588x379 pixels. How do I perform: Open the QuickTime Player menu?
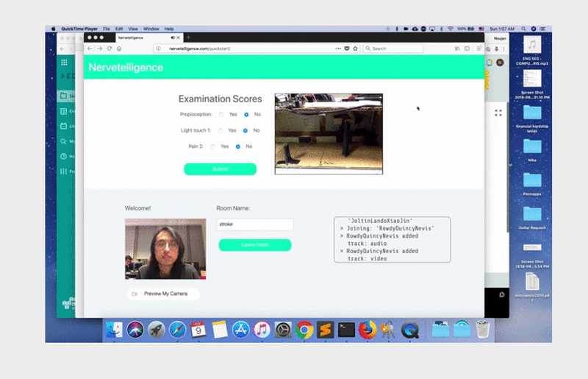pyautogui.click(x=79, y=29)
